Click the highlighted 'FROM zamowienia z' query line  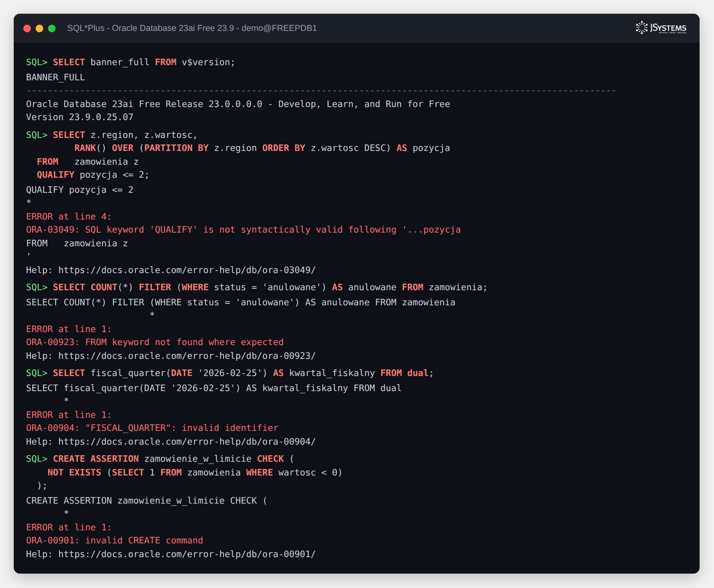[88, 162]
